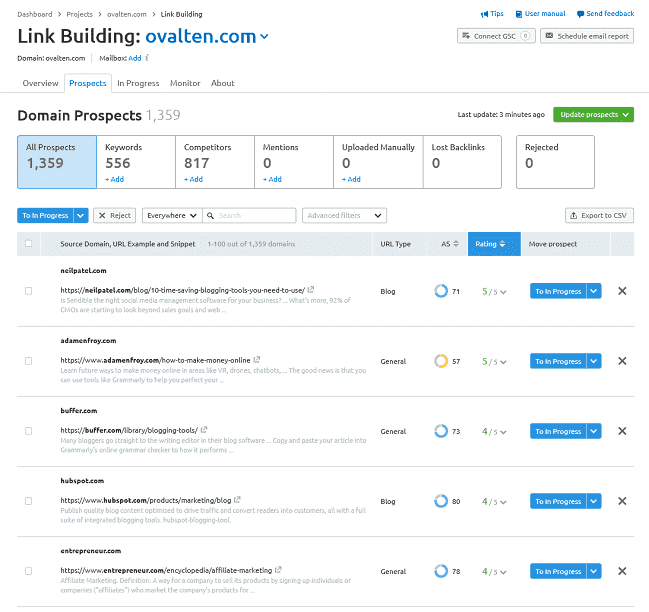Add prospects via Uploaded Manually Add link
This screenshot has height=612, width=649.
(x=351, y=179)
